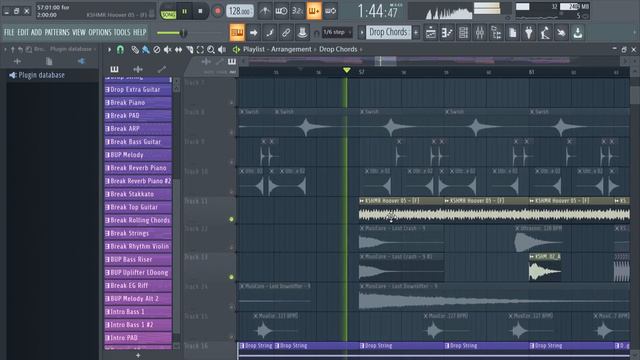The width and height of the screenshot is (640, 360).
Task: Pause playback with the pause button
Action: point(184,11)
